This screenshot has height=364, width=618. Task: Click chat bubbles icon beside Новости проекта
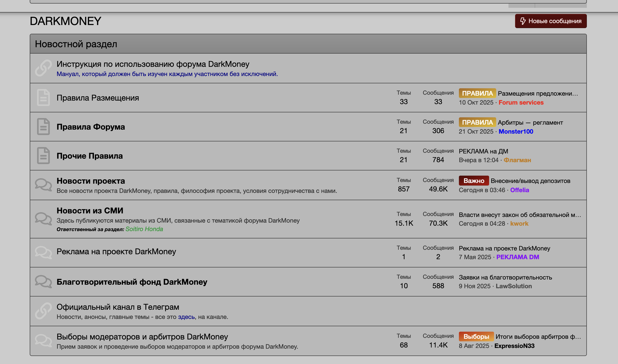[43, 185]
